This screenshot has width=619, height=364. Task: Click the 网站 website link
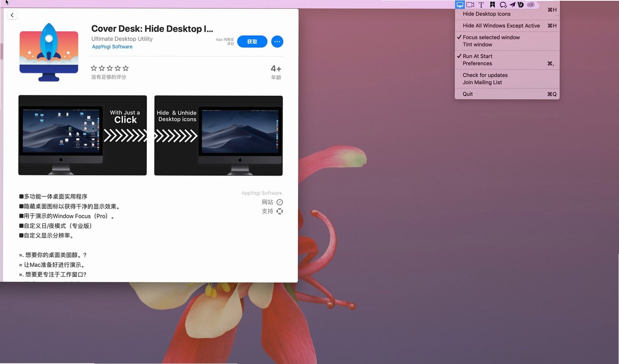pos(267,202)
